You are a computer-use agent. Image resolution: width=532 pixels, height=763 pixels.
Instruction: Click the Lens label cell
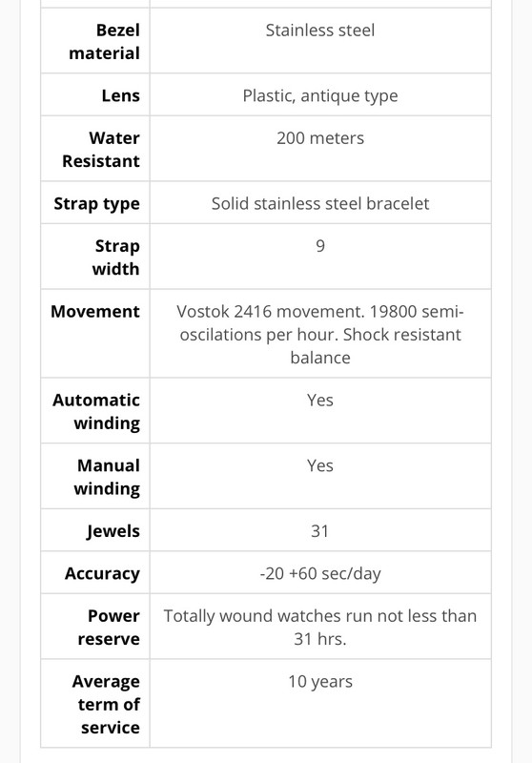pyautogui.click(x=120, y=95)
